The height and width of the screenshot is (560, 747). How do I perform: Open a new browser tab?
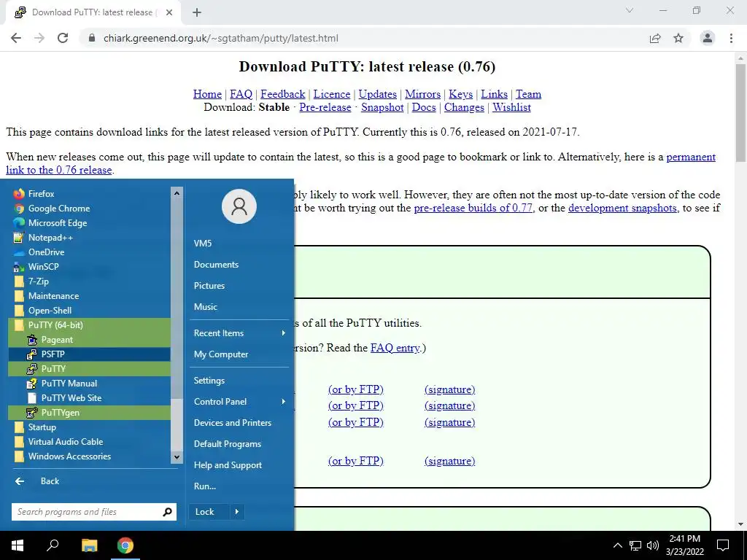click(197, 12)
